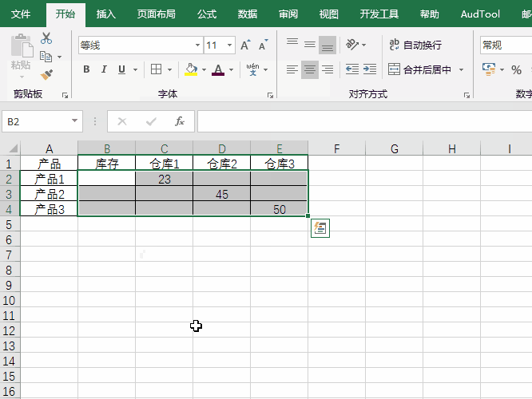Expand font color dropdown arrow
532x399 pixels.
point(232,70)
